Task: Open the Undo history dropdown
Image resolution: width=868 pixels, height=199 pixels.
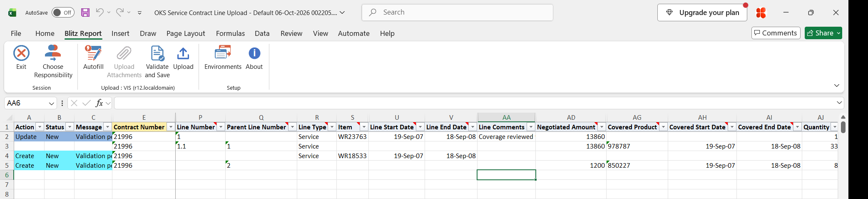Action: click(x=109, y=13)
